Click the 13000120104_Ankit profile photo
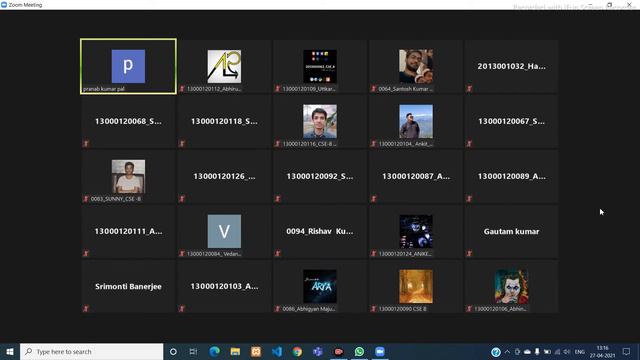The image size is (640, 360). click(x=416, y=121)
